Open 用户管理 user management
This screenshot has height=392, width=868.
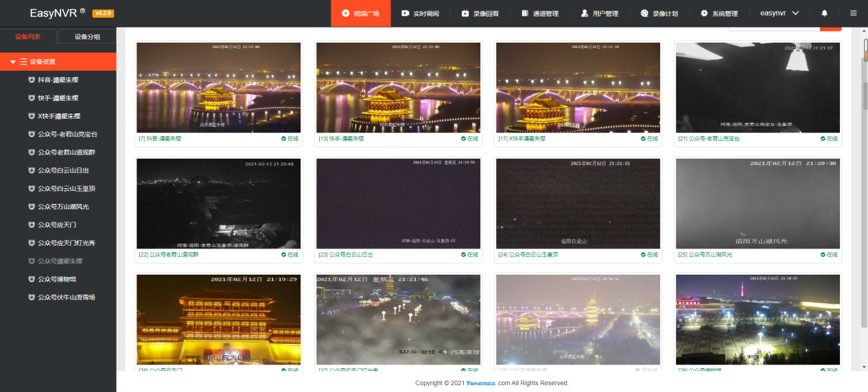coord(599,13)
